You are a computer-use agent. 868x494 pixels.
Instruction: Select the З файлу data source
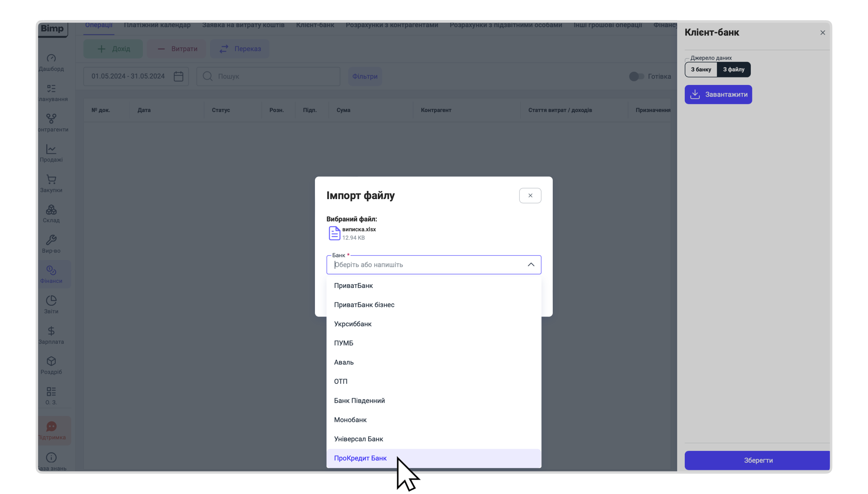click(x=734, y=70)
